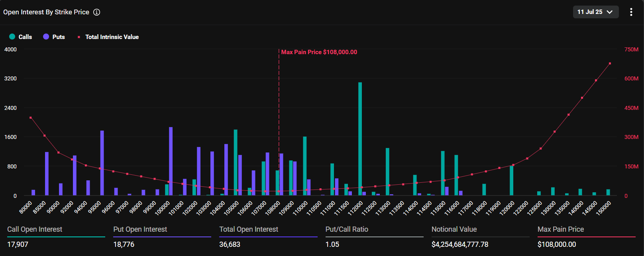Toggle the Puts series in the legend
This screenshot has width=644, height=256.
pos(54,37)
